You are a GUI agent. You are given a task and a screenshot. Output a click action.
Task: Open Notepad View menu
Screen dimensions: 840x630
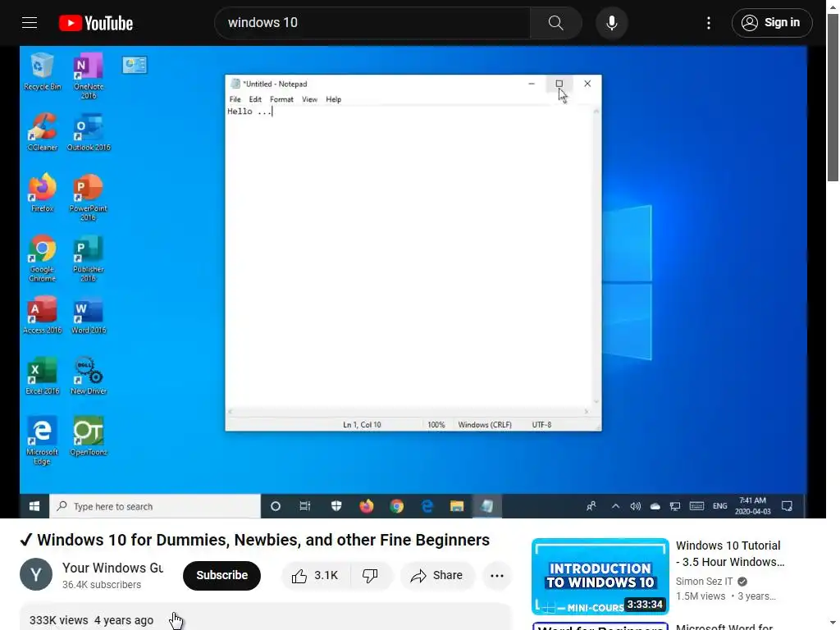309,99
